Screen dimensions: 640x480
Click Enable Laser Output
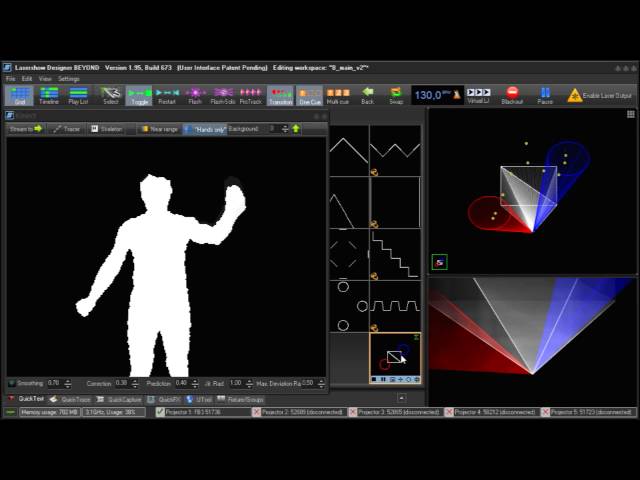click(x=599, y=96)
